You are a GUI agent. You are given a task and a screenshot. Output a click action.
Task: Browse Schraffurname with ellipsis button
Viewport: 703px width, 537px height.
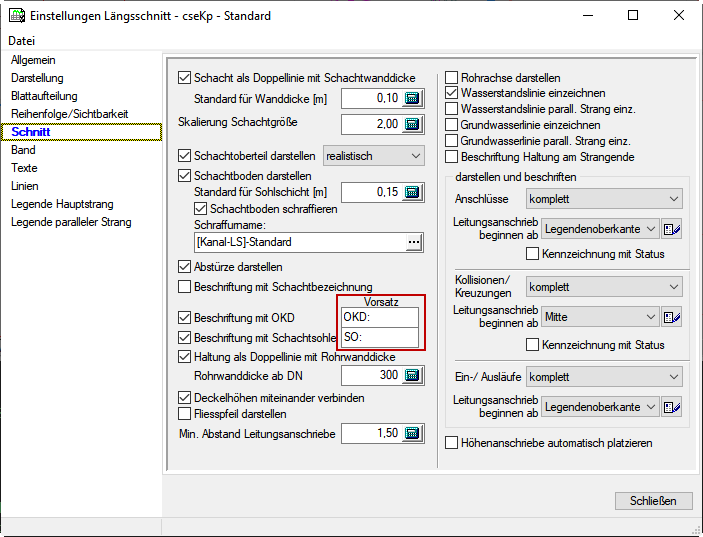(413, 242)
